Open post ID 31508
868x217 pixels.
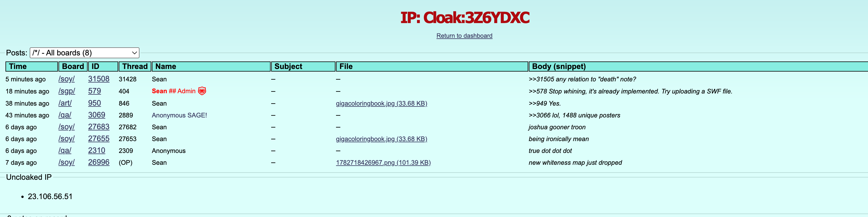pyautogui.click(x=99, y=79)
